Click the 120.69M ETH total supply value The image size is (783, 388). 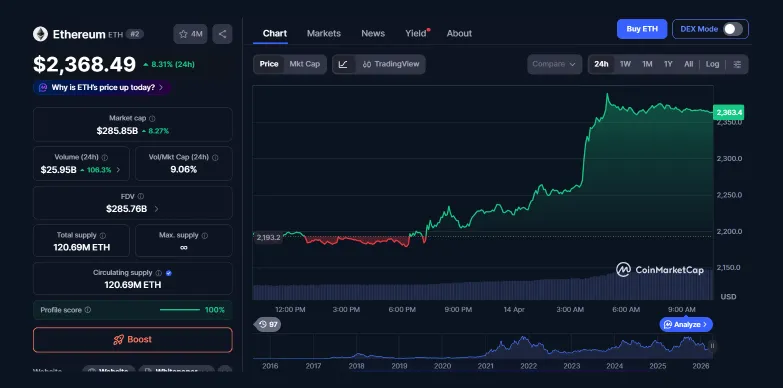[82, 247]
